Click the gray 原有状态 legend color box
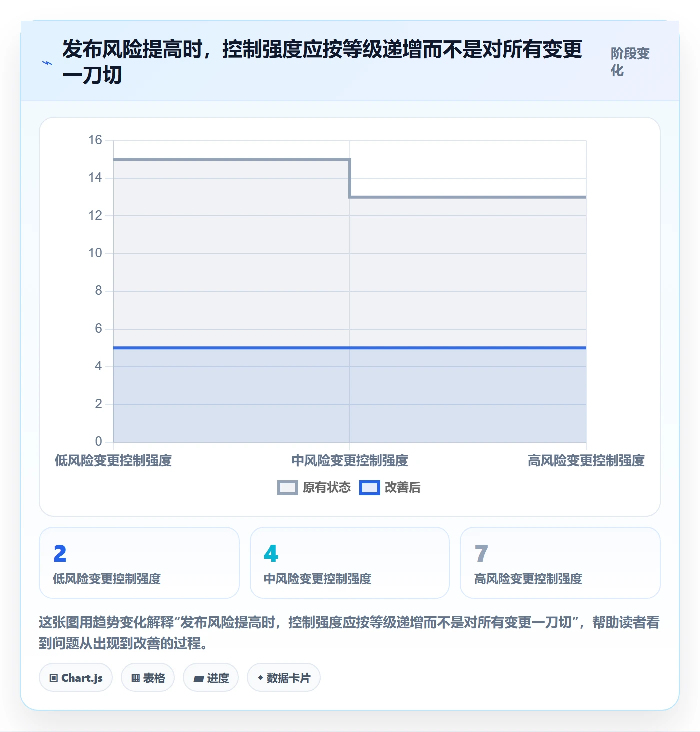Viewport: 700px width, 732px height. (x=288, y=488)
